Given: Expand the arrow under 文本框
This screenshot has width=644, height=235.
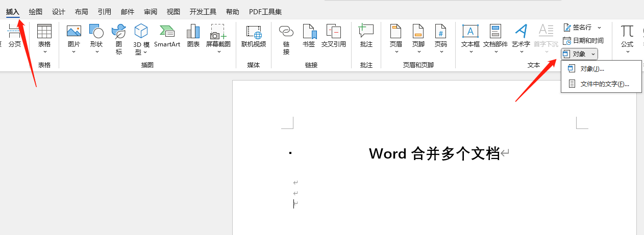Looking at the screenshot, I should [x=470, y=52].
